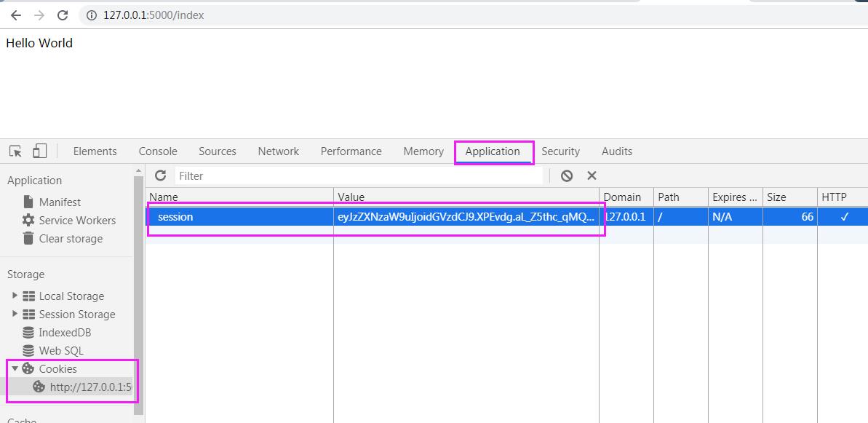Sort by the Size column header
This screenshot has width=868, height=423.
coord(789,197)
